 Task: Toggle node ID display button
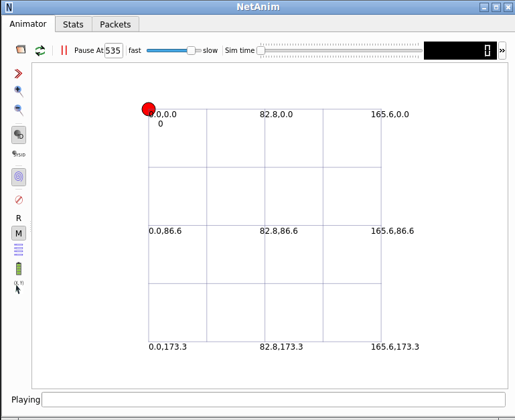[19, 135]
